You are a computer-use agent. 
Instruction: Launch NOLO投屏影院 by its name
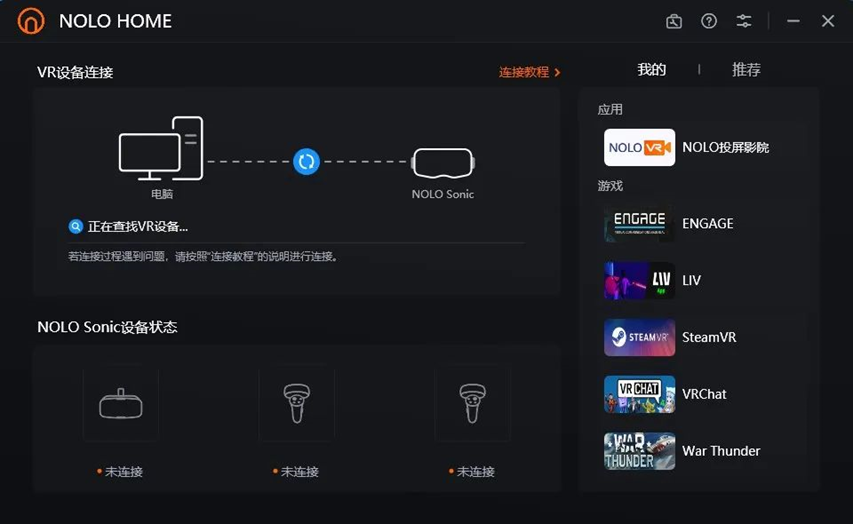(x=726, y=147)
